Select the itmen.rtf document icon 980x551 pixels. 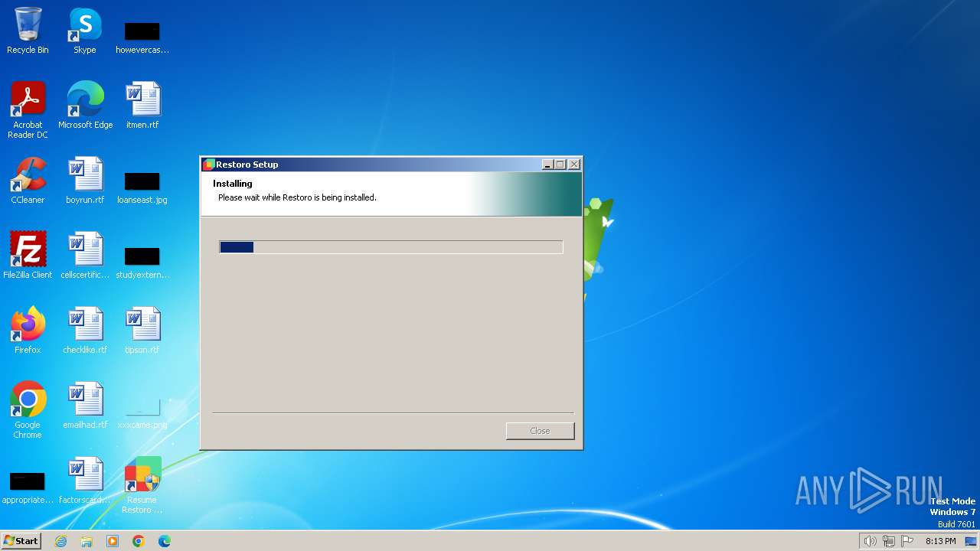[x=142, y=105]
